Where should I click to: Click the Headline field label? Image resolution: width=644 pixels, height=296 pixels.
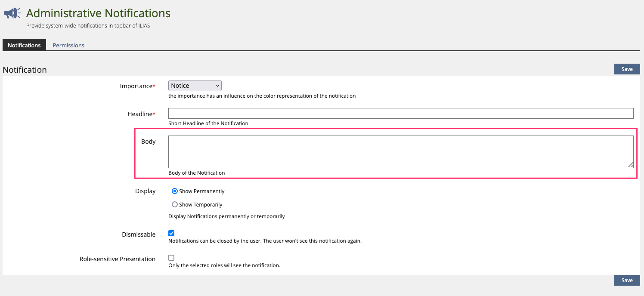141,114
